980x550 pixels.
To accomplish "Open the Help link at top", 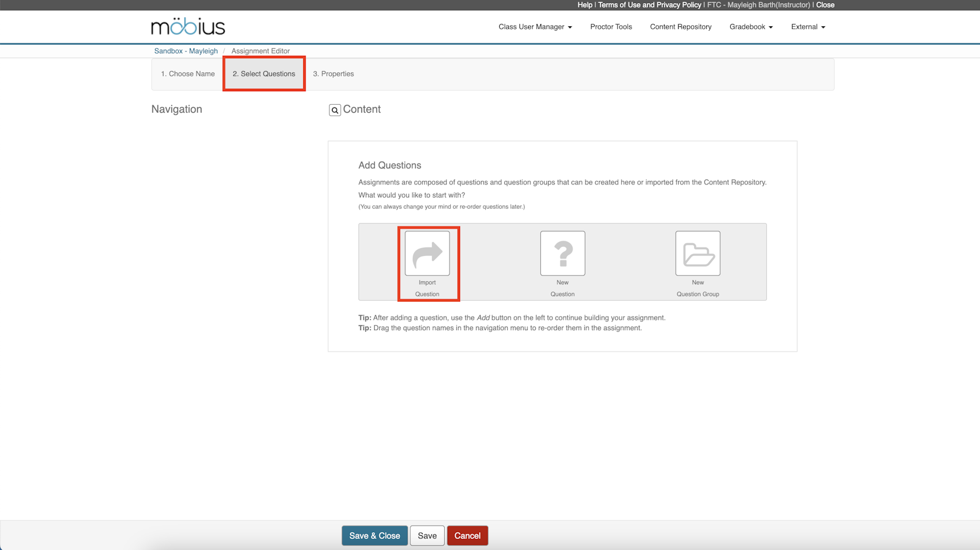I will [x=584, y=5].
